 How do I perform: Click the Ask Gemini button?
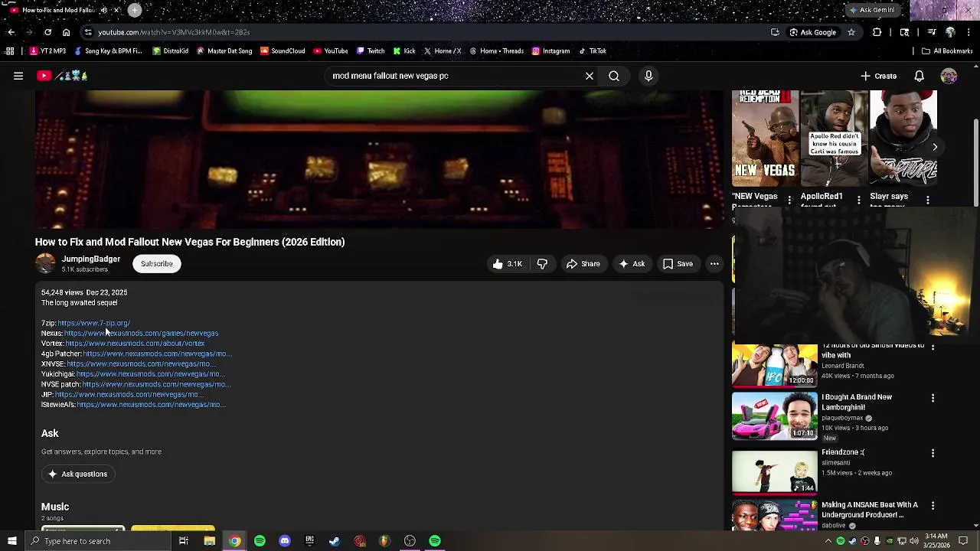coord(872,10)
